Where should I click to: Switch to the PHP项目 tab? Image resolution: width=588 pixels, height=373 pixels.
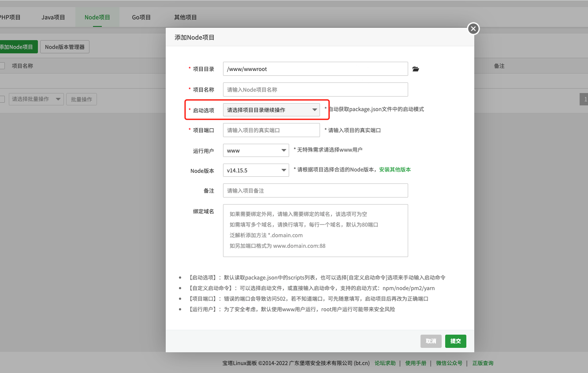10,17
